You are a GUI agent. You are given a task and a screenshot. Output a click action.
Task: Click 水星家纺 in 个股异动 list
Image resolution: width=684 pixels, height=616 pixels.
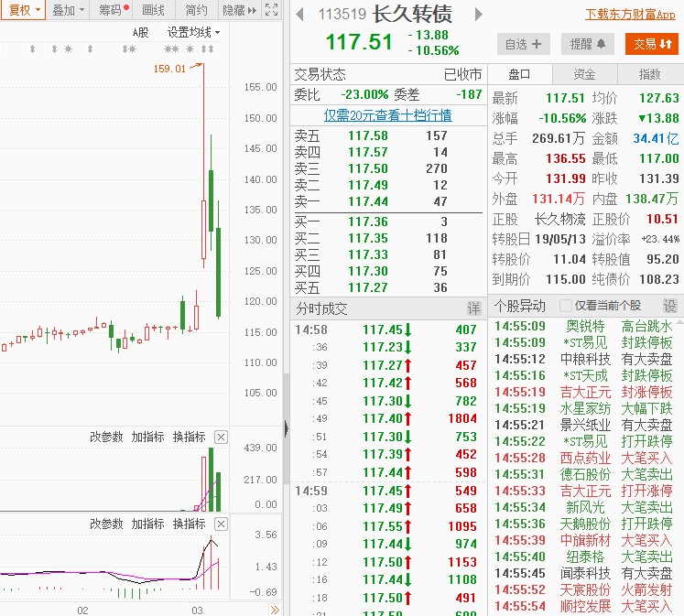[x=585, y=408]
